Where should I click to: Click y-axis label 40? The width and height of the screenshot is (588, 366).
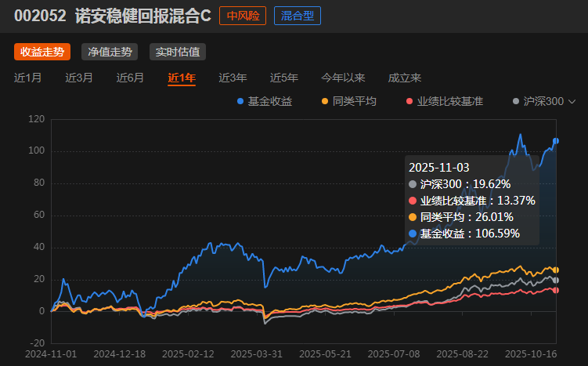[39, 247]
